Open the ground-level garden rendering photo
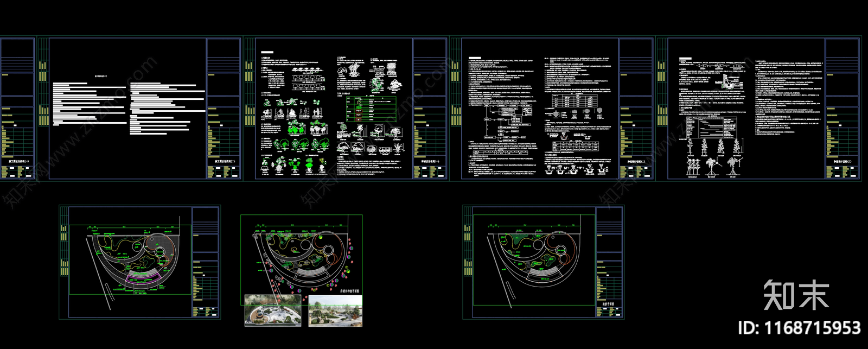 pyautogui.click(x=335, y=311)
